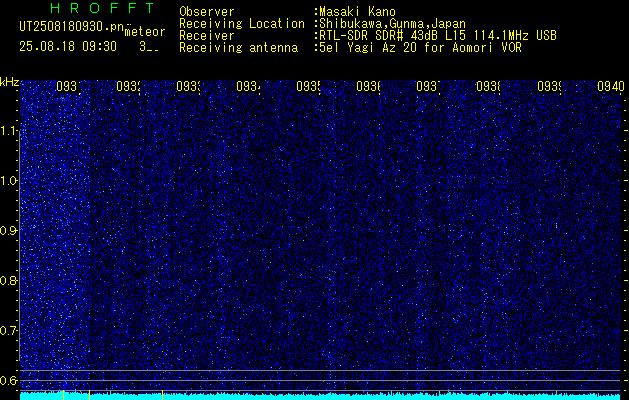Click the kHz axis unit label
The image size is (629, 400).
10,83
